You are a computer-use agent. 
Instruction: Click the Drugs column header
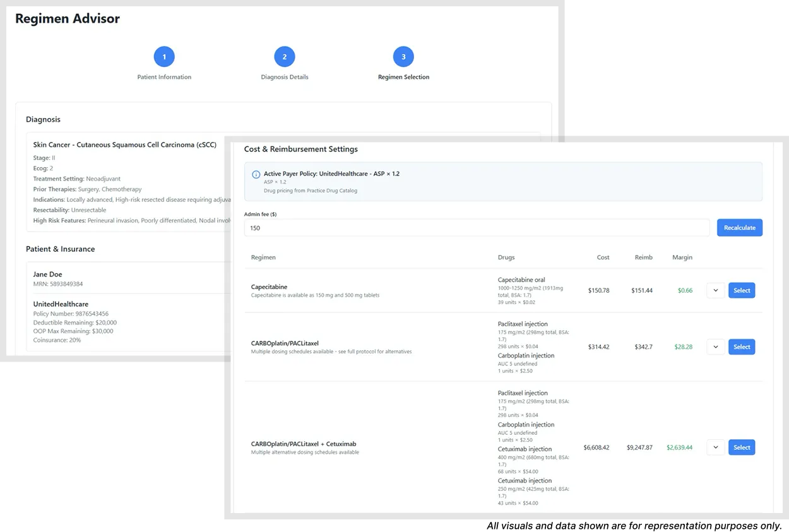coord(506,257)
